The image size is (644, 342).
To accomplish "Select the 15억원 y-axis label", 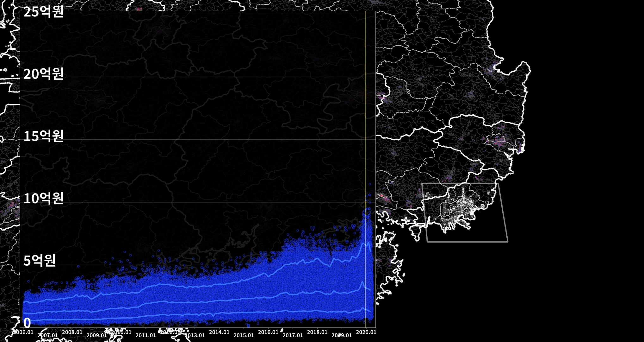I will tap(43, 136).
